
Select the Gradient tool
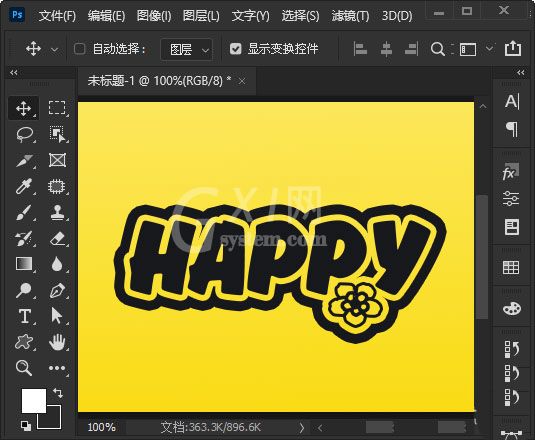(x=24, y=264)
